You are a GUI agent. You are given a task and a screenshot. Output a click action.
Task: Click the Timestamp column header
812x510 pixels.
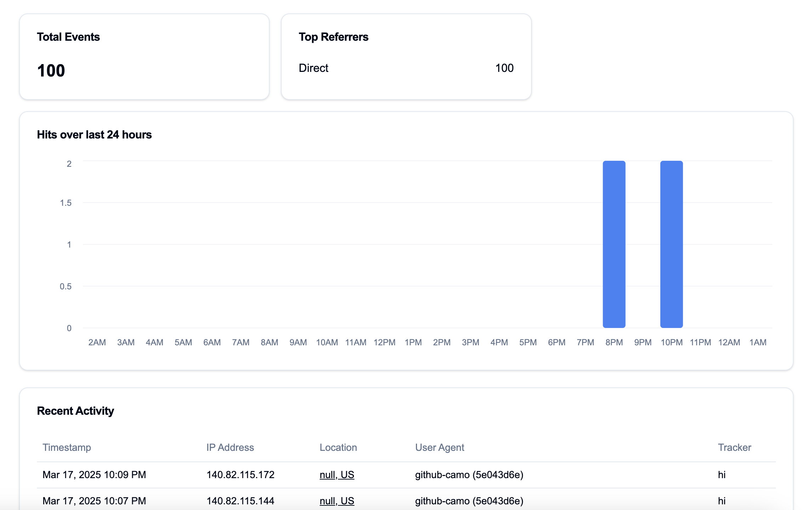pos(67,447)
